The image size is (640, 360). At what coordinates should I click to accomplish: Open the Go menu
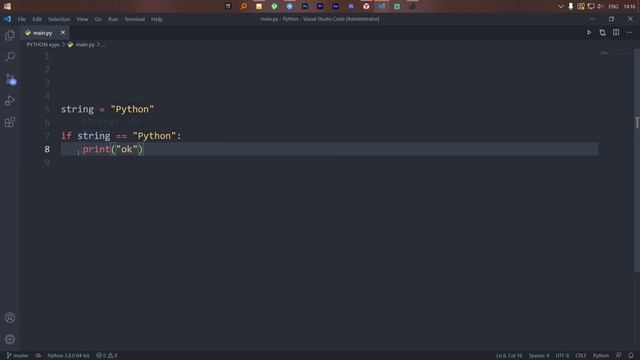tap(98, 19)
